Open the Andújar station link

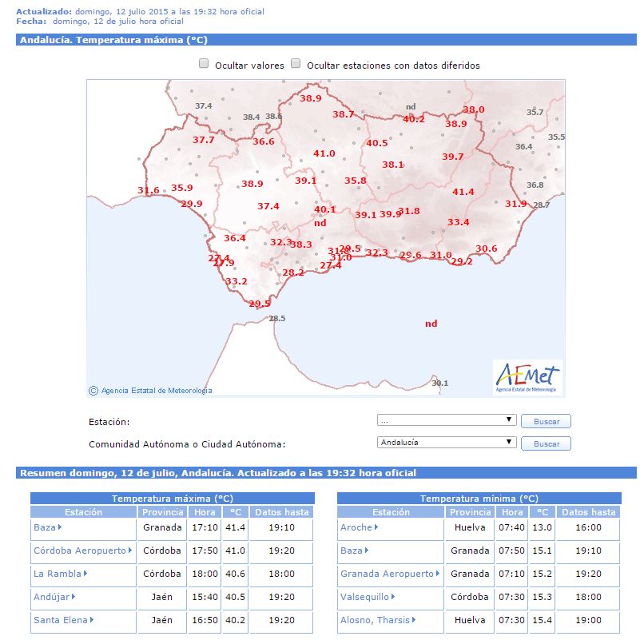coord(54,597)
